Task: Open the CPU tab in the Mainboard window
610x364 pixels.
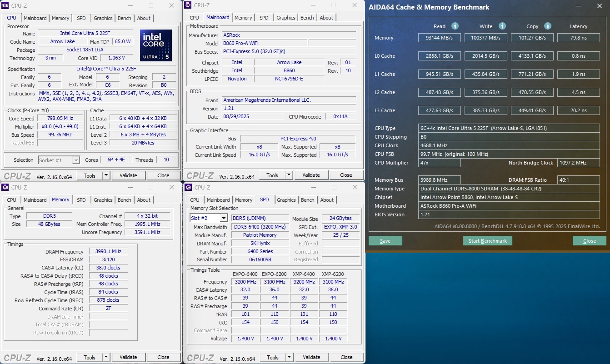Action: tap(195, 18)
